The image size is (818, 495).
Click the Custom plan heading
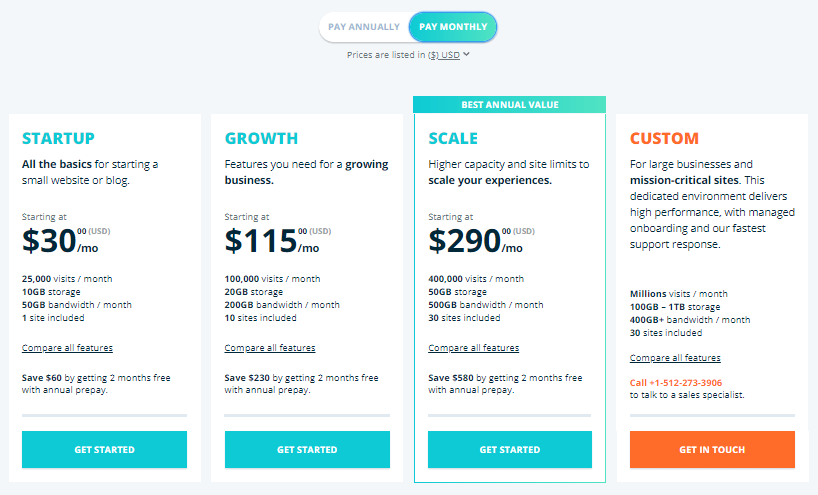pyautogui.click(x=664, y=138)
